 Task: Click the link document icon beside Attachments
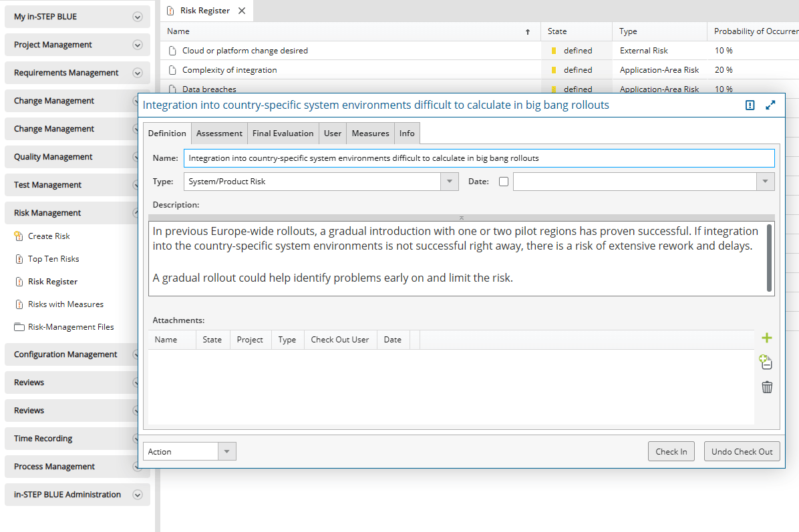coord(766,362)
